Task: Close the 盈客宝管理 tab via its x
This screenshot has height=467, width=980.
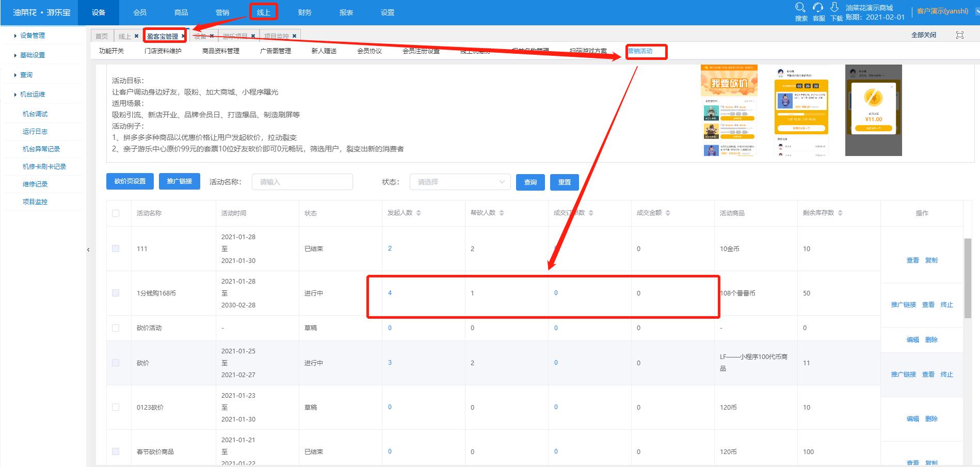Action: pyautogui.click(x=183, y=36)
